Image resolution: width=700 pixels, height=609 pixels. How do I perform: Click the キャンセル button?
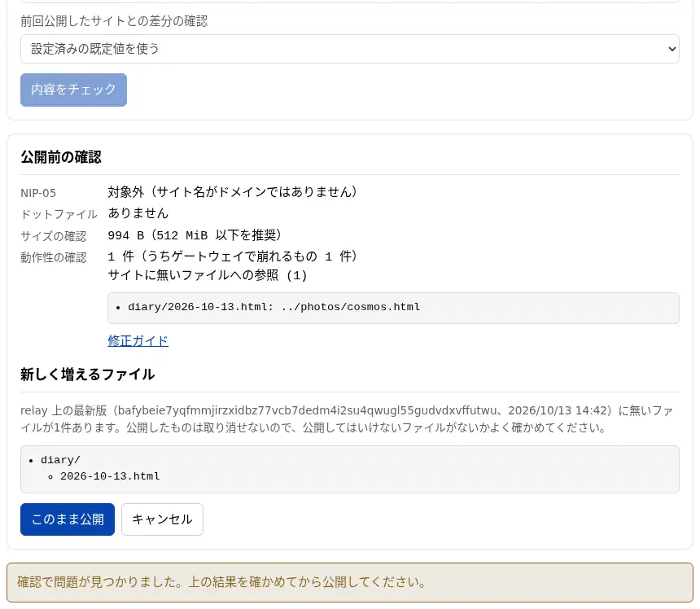click(x=162, y=519)
